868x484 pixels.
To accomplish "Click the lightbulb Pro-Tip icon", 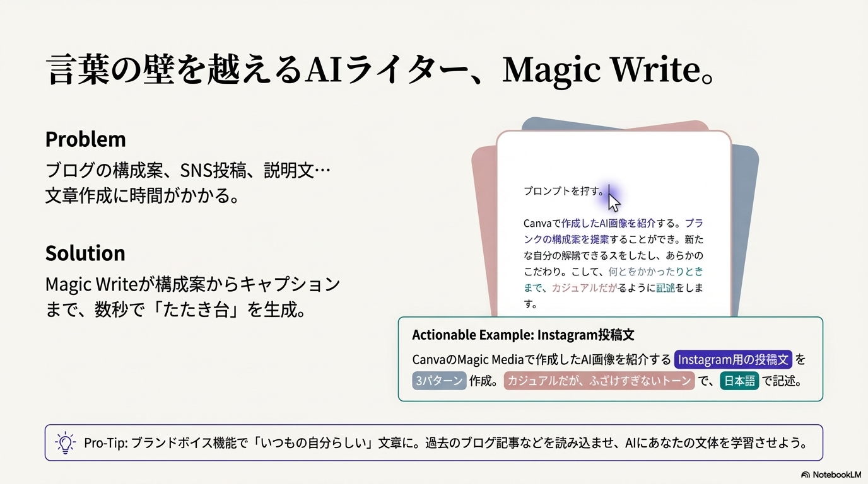I will pos(65,442).
